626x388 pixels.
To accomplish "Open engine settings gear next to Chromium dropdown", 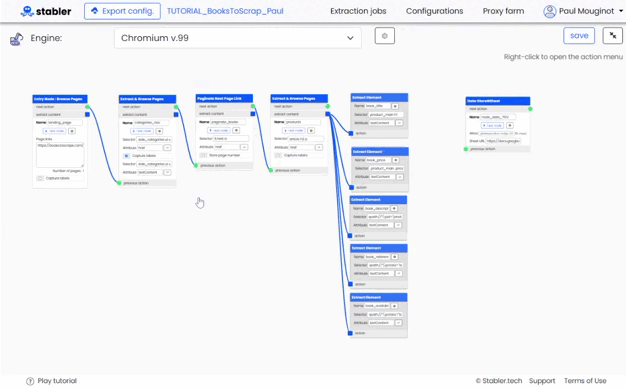I will point(384,36).
